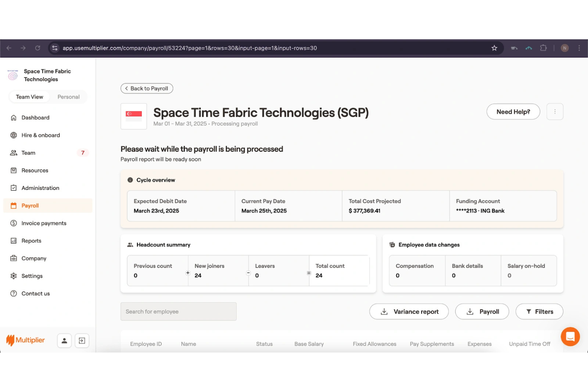Click the New joiners count card
Viewport: 588px width, 392px height.
[x=219, y=270]
